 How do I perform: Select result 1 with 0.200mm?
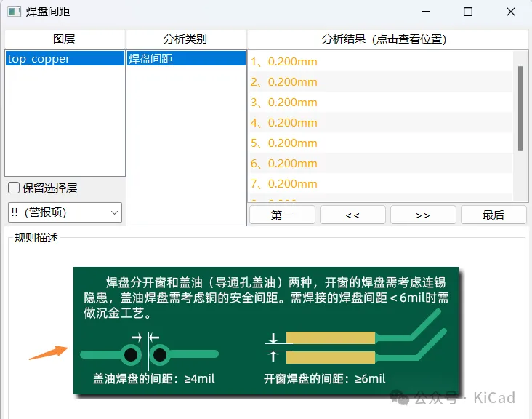[x=284, y=62]
